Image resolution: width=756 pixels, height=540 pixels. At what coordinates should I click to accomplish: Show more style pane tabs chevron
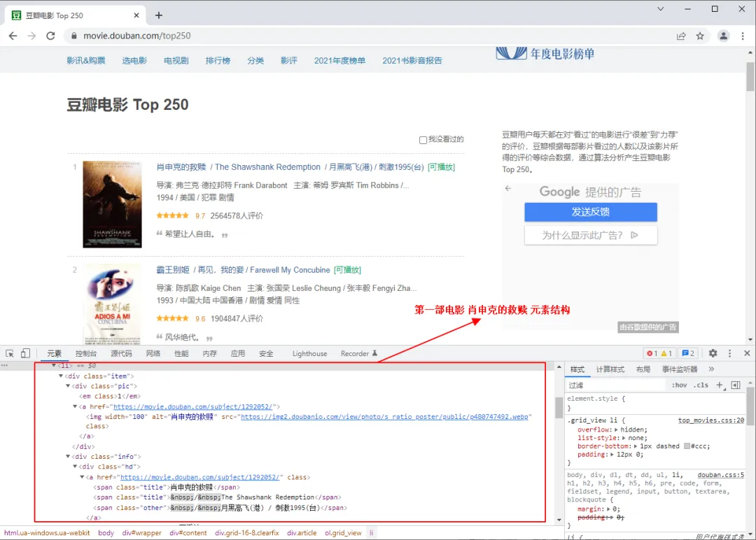click(711, 369)
